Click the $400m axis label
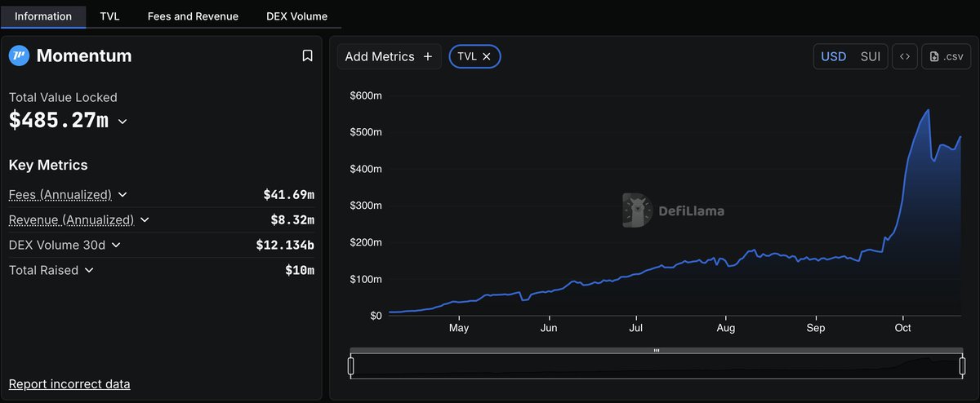This screenshot has height=403, width=980. (x=366, y=169)
